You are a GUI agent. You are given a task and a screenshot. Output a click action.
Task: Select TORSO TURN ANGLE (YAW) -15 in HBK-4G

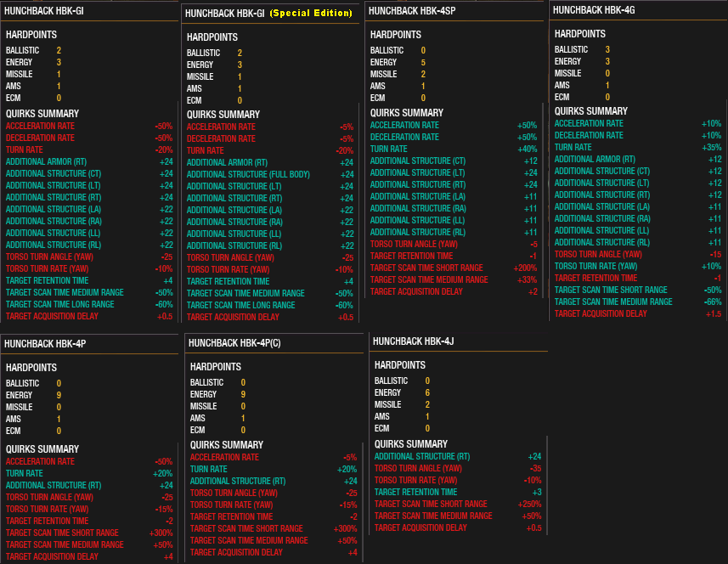pyautogui.click(x=638, y=254)
